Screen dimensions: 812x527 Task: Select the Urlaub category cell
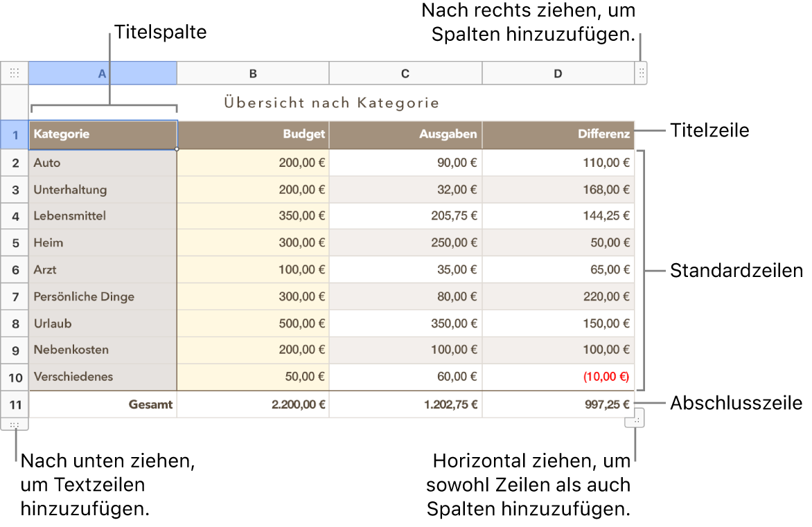(x=103, y=323)
